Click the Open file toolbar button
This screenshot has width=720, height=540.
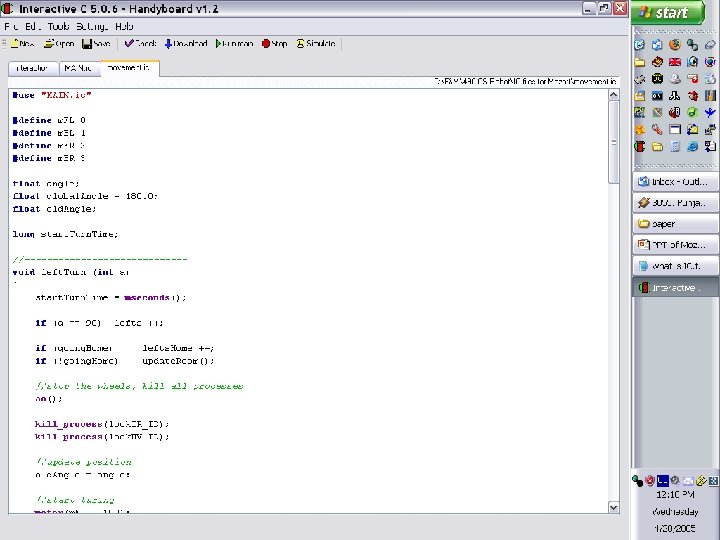[x=59, y=44]
